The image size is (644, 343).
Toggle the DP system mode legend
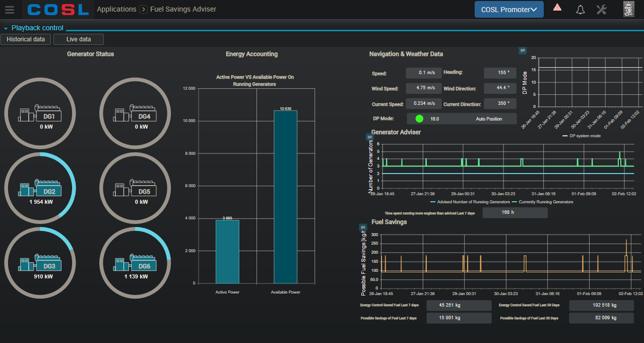tap(582, 136)
